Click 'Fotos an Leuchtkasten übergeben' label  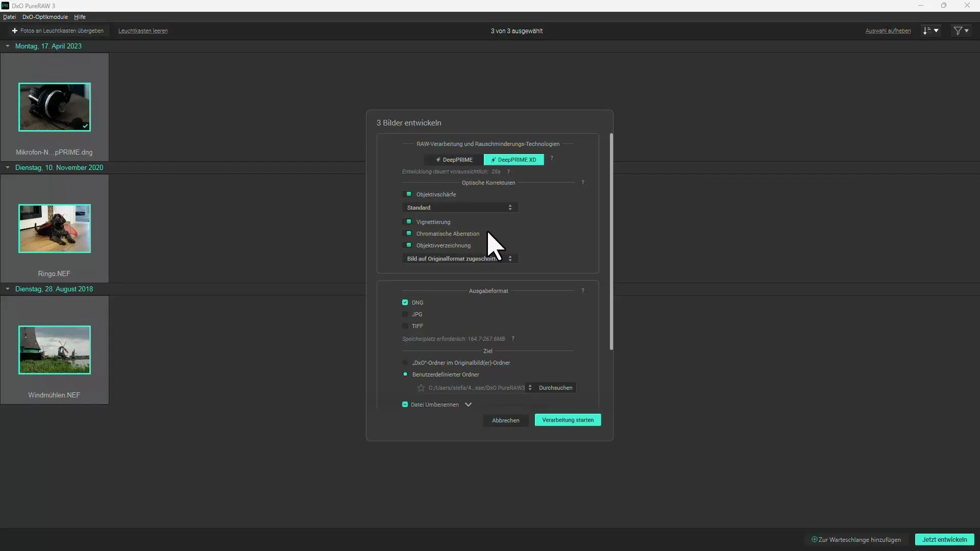(x=62, y=31)
